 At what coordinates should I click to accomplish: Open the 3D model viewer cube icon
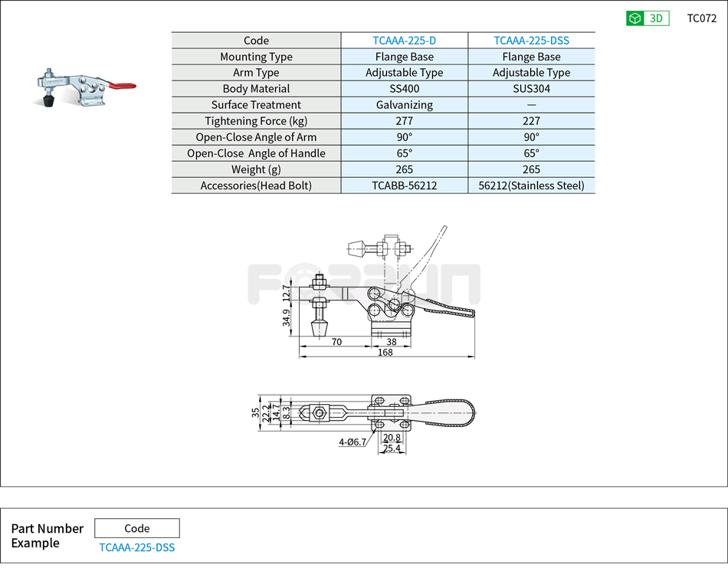pyautogui.click(x=635, y=18)
